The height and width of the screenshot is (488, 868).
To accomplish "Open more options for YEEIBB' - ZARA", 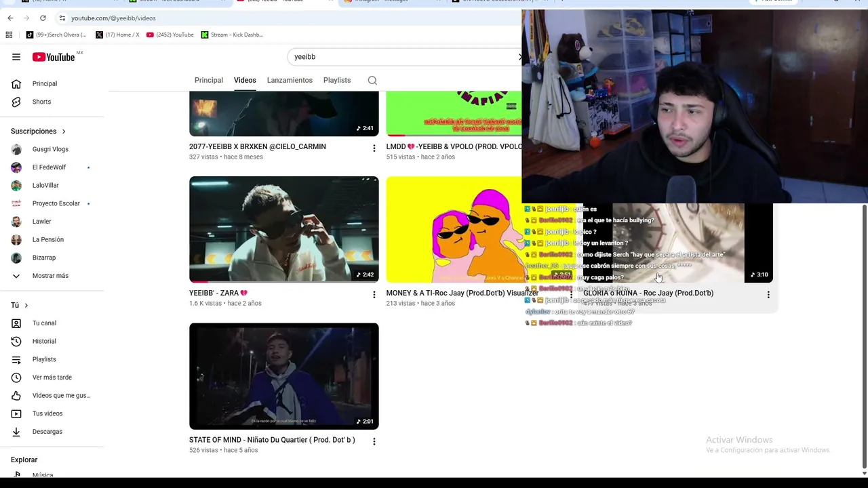I will point(374,294).
